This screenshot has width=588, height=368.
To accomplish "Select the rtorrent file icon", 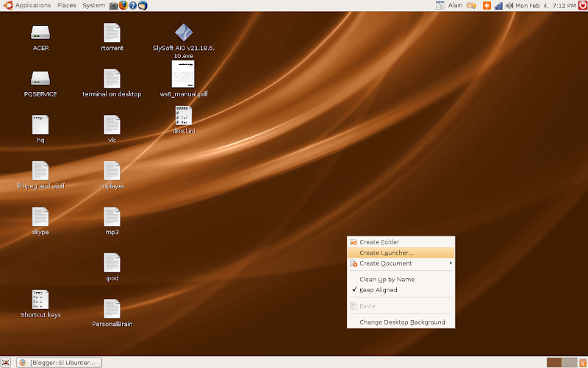I will (x=112, y=32).
